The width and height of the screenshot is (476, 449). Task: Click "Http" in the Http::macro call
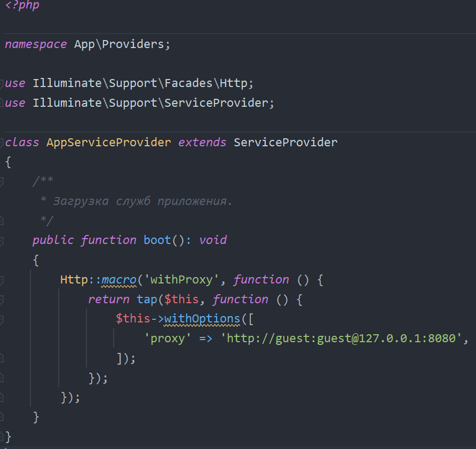tap(74, 280)
